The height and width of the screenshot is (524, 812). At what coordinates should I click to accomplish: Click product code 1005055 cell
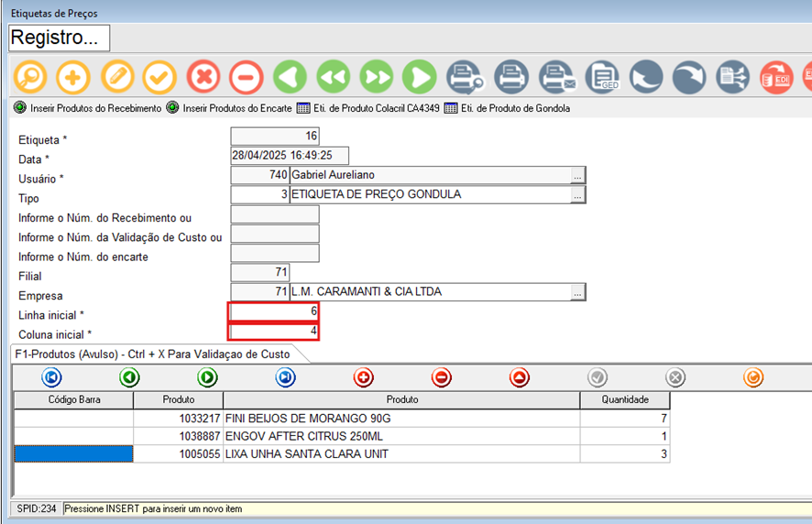click(178, 454)
